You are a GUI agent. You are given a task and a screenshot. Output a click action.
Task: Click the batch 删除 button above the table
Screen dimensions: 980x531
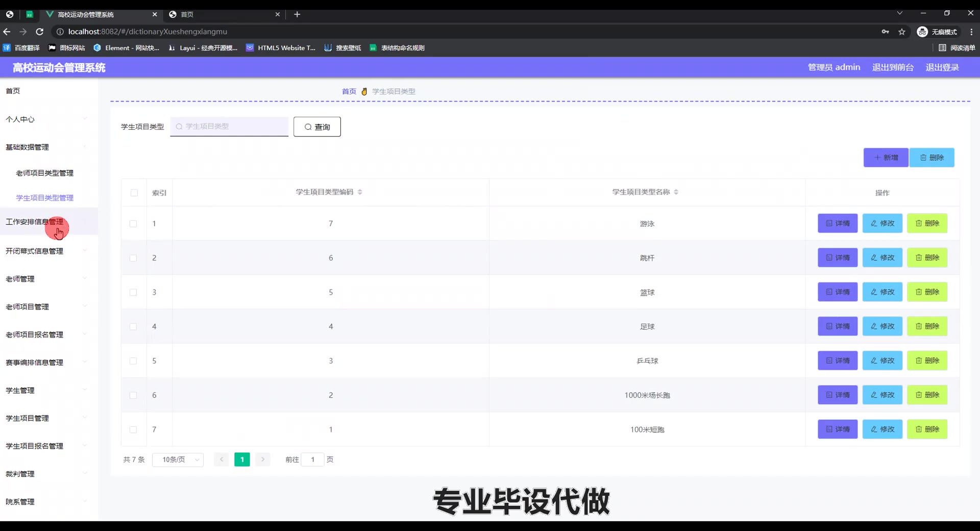click(932, 157)
